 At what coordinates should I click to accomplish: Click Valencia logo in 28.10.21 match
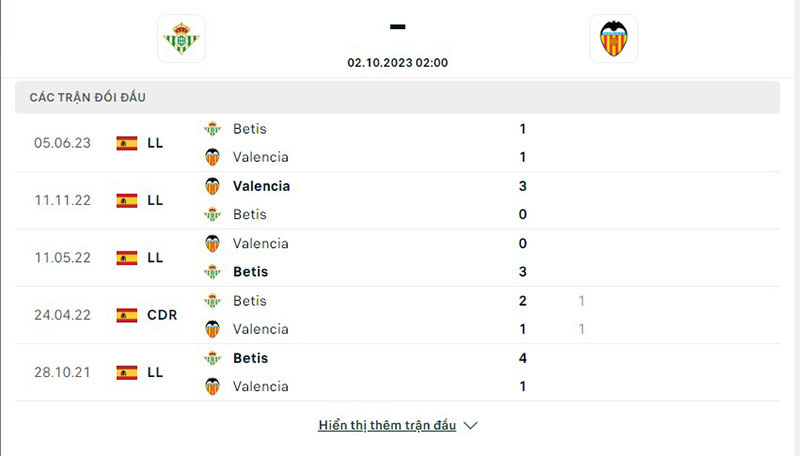click(212, 386)
